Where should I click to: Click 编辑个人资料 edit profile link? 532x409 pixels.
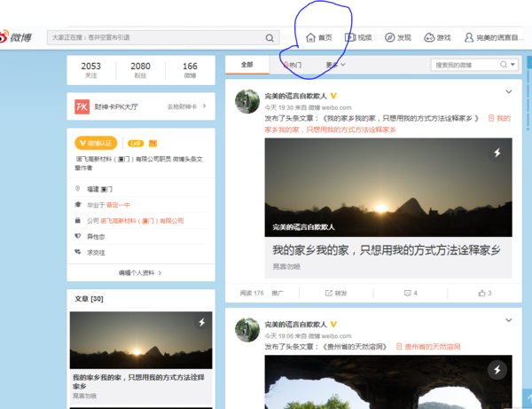(x=140, y=272)
